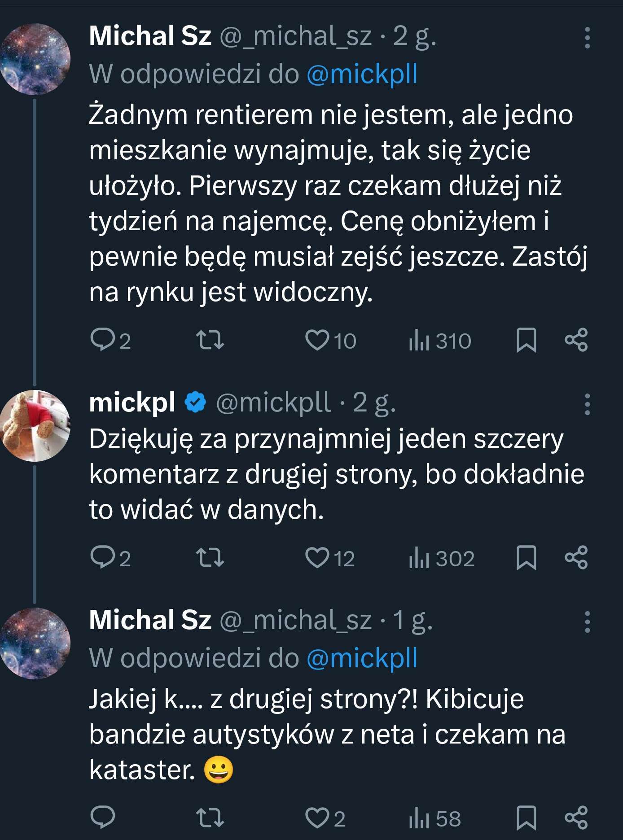This screenshot has width=623, height=840.
Task: View analytics showing 310 views
Action: 440,341
